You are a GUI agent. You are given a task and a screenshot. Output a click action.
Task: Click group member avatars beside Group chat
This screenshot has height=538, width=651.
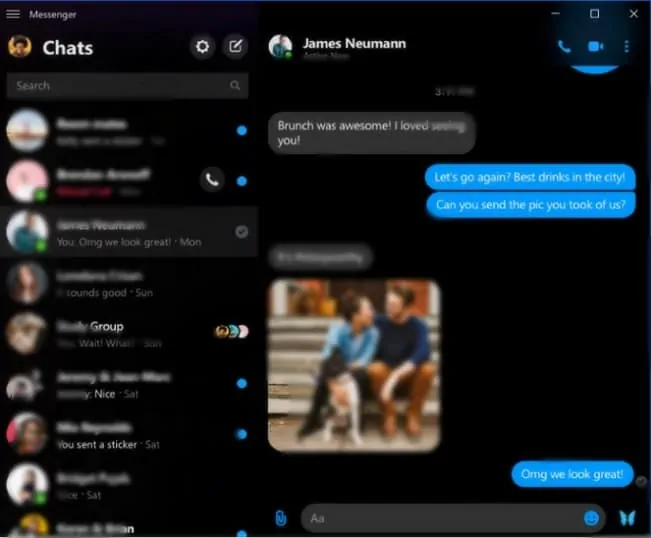[x=232, y=331]
